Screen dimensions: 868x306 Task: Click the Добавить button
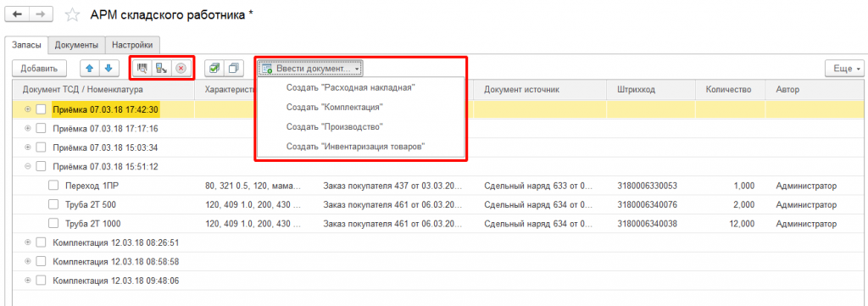click(x=39, y=68)
